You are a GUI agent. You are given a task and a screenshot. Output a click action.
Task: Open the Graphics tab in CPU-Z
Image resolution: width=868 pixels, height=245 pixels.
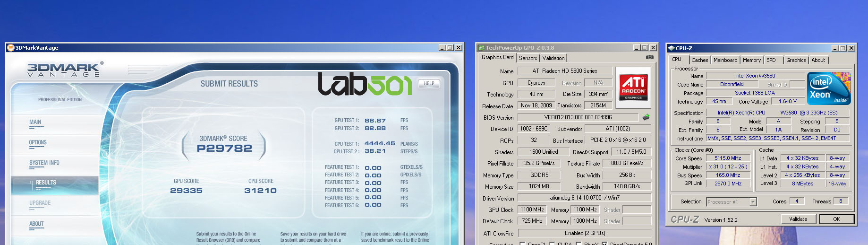click(796, 60)
